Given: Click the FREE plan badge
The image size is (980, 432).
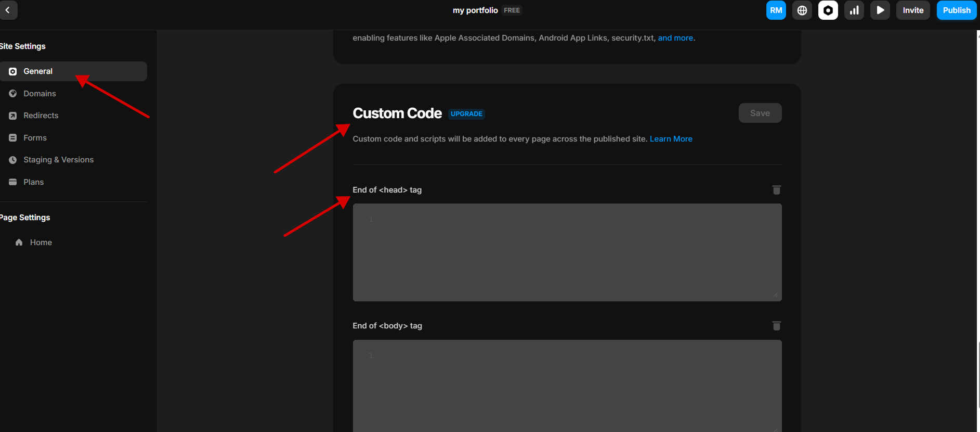Looking at the screenshot, I should point(512,10).
